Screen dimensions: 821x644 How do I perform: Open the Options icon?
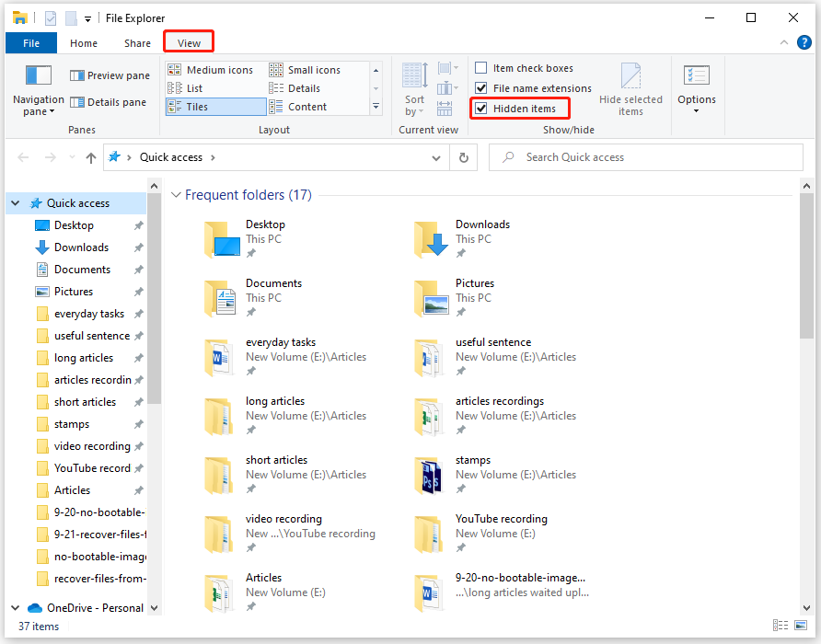697,76
